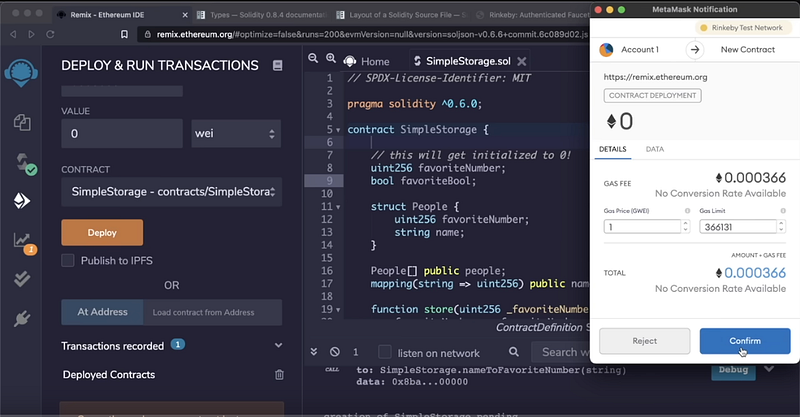Clear the terminal console icon

point(335,352)
